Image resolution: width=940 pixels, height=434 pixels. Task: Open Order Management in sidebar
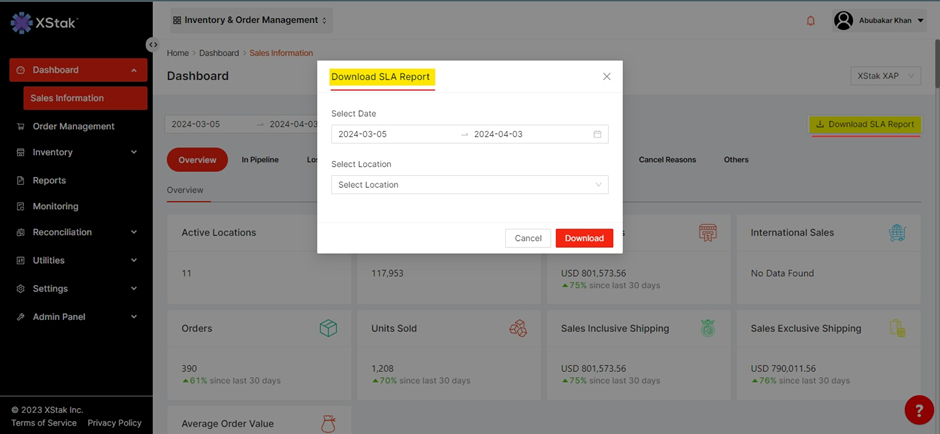[x=73, y=127]
